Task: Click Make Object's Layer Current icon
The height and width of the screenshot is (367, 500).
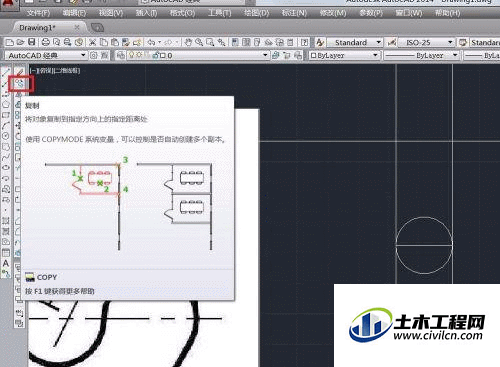Action: [x=276, y=55]
